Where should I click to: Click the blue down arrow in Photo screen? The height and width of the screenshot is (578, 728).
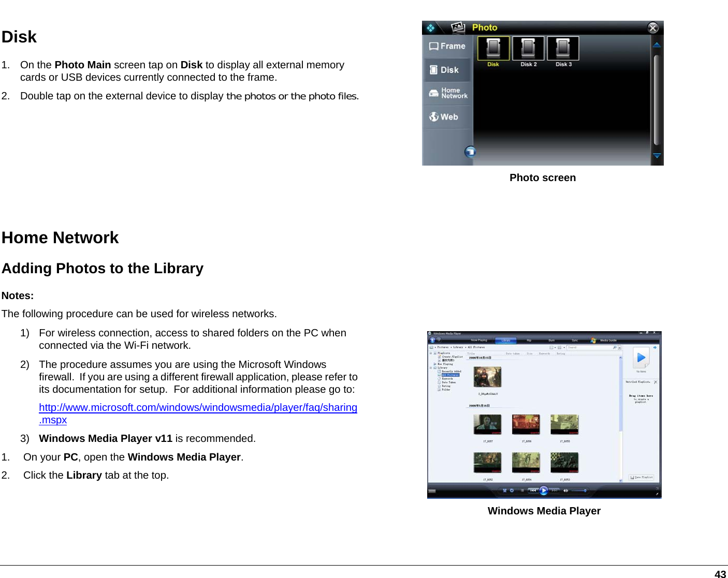pos(657,156)
